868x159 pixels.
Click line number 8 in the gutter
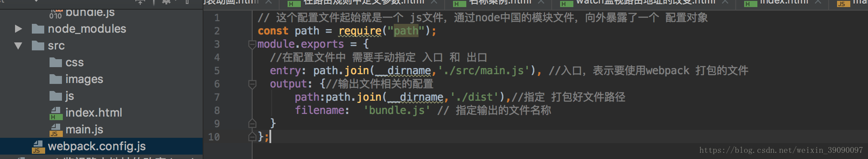[217, 110]
